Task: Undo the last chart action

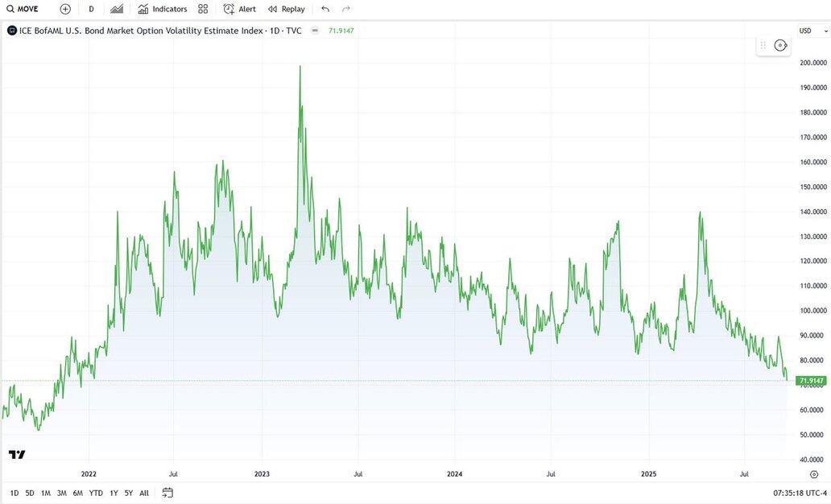Action: coord(325,9)
